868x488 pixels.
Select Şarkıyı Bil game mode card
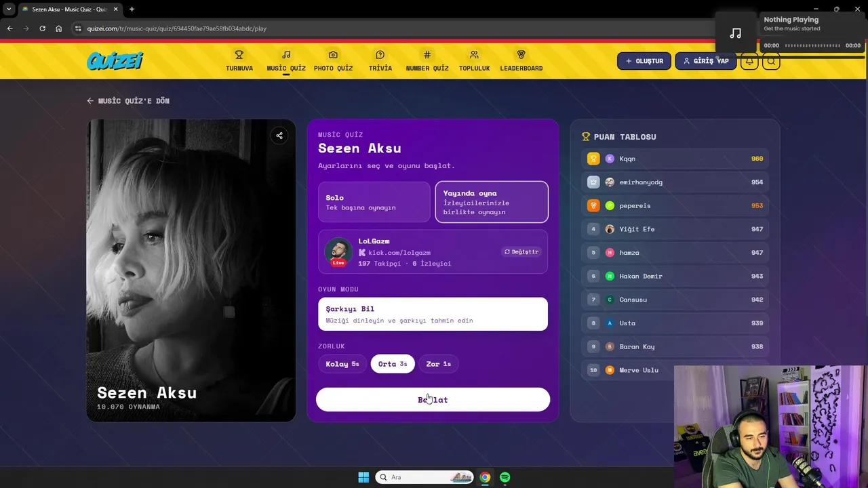click(433, 314)
